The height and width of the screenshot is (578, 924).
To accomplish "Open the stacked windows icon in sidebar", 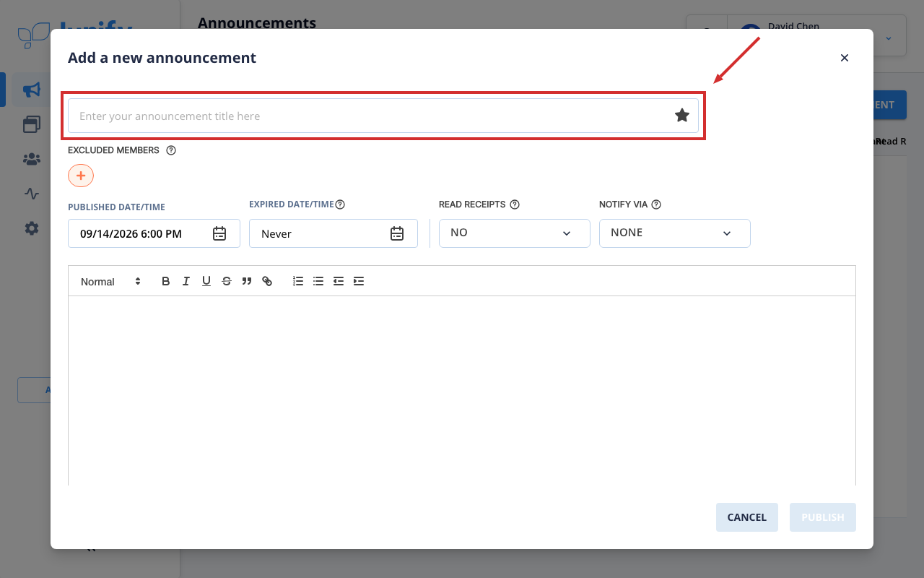I will coord(31,124).
